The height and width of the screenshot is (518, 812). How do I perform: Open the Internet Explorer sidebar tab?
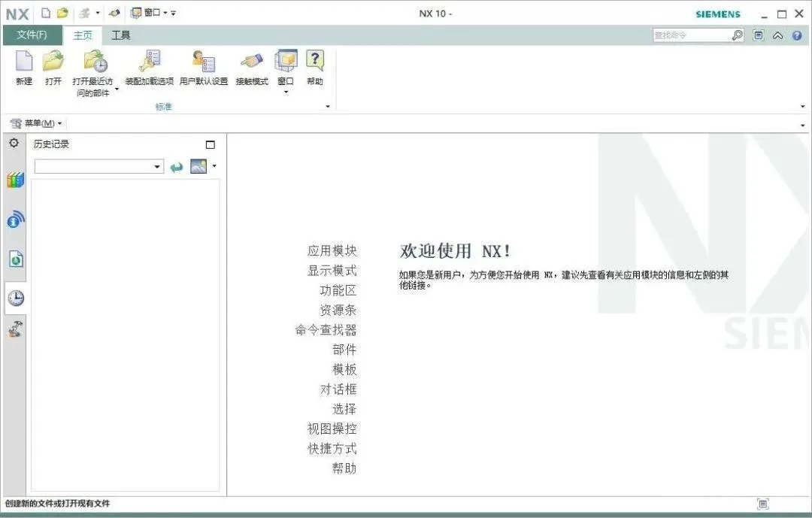(x=16, y=259)
